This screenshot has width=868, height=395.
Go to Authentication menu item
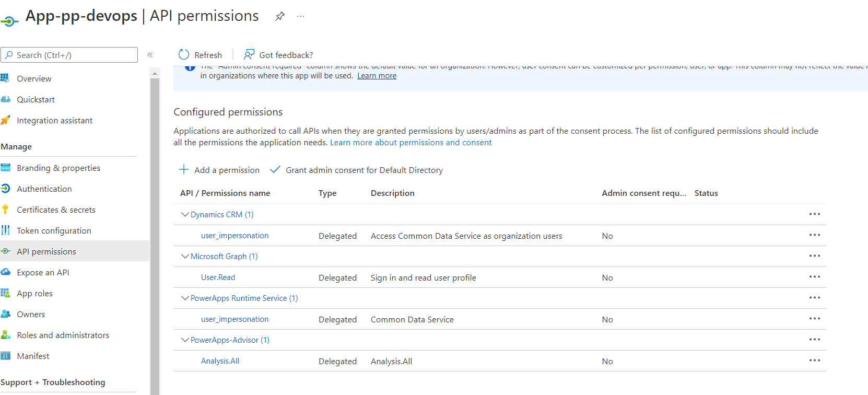coord(44,189)
